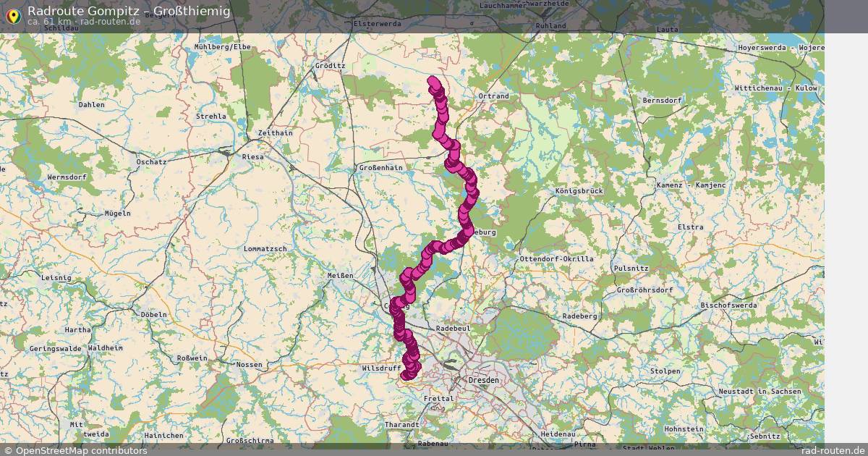Click the Radebeul label on the map
The height and width of the screenshot is (456, 868).
click(x=454, y=328)
